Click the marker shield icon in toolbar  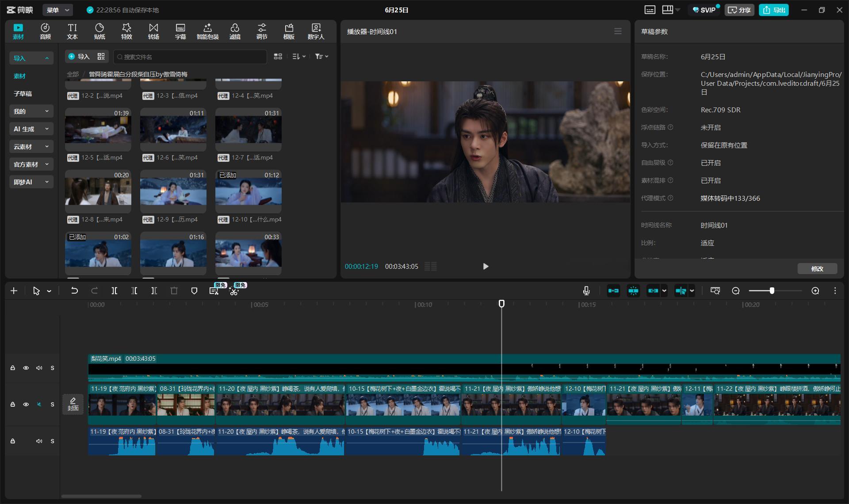(x=194, y=291)
